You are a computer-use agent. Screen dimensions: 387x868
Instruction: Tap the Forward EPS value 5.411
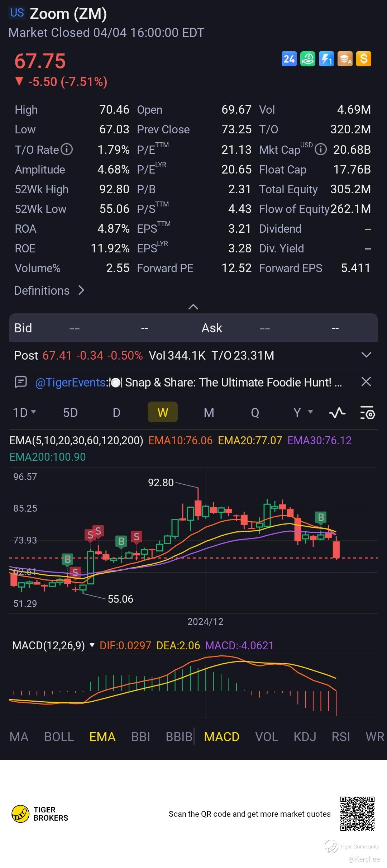click(x=355, y=268)
